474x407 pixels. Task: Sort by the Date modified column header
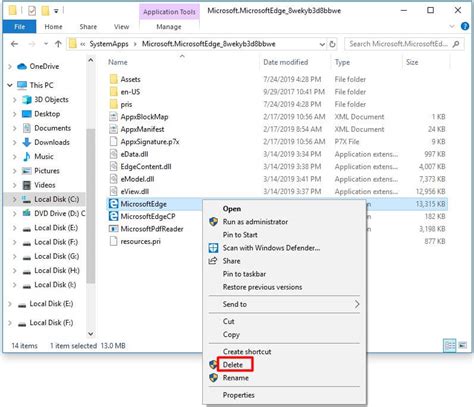pyautogui.click(x=286, y=62)
